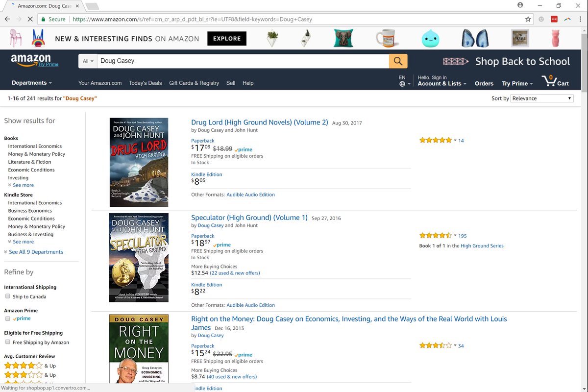Click the red extension icon in toolbar
This screenshot has width=588, height=392.
click(x=554, y=19)
